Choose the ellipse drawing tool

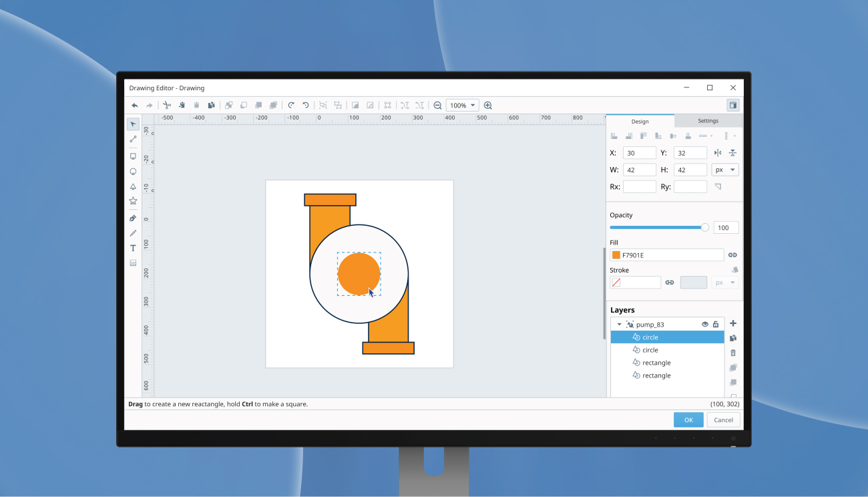coord(133,171)
